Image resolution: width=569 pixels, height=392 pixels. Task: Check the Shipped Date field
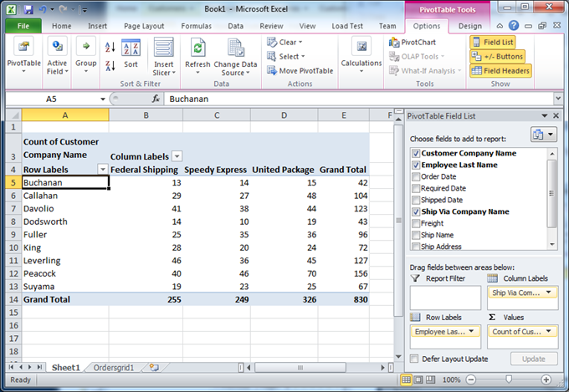(416, 200)
